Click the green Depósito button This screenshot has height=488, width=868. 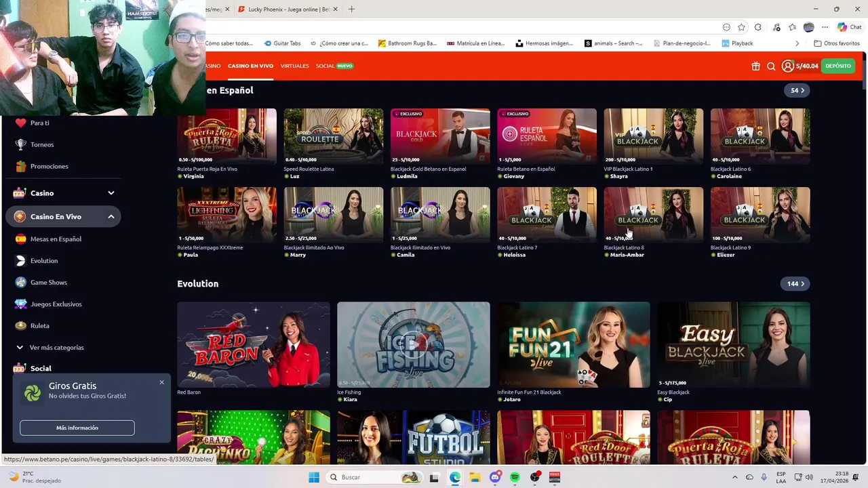[x=838, y=66]
